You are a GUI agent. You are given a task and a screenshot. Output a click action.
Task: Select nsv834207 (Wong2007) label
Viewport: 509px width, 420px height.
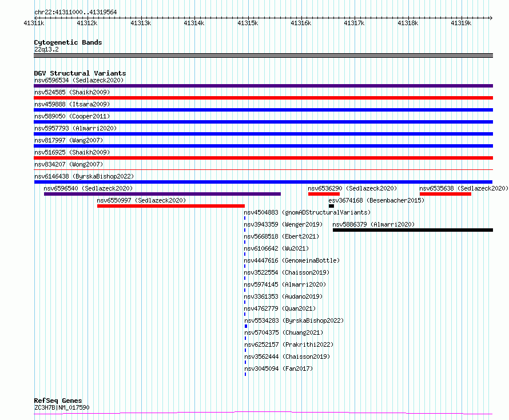coord(69,164)
